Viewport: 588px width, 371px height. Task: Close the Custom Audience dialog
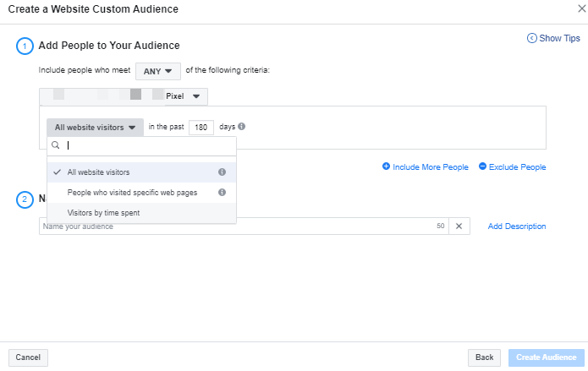pyautogui.click(x=576, y=8)
